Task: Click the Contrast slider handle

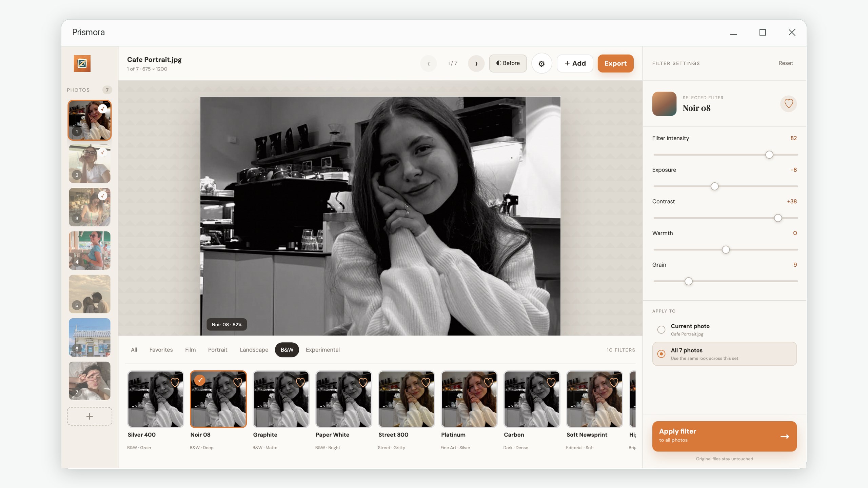Action: click(x=778, y=218)
